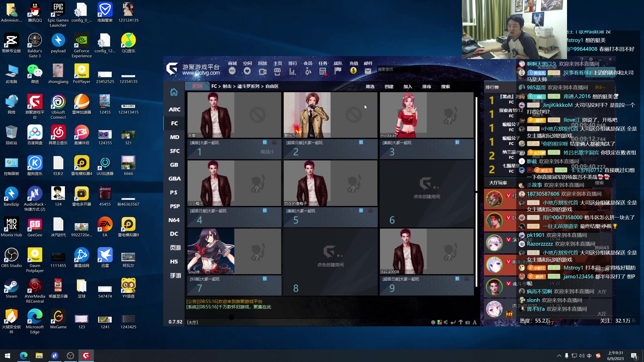Viewport: 644px width, 362px height.
Task: Click the emoji icon in chat bar
Action: click(x=433, y=322)
